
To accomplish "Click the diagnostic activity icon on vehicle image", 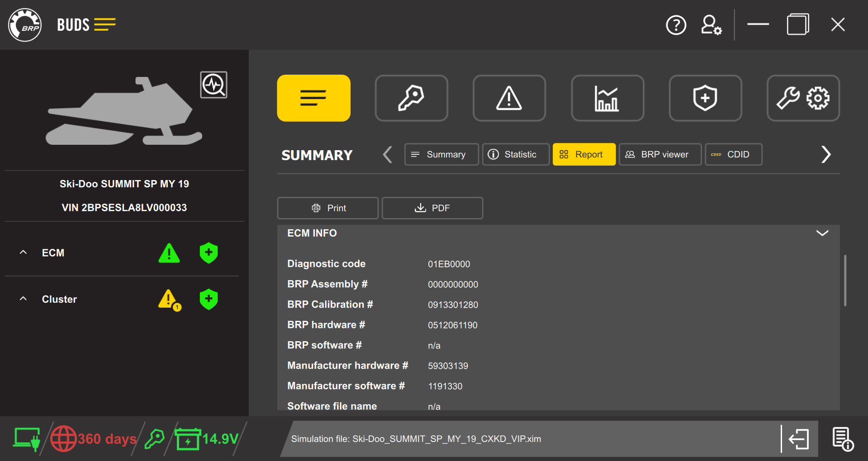I will pyautogui.click(x=213, y=85).
